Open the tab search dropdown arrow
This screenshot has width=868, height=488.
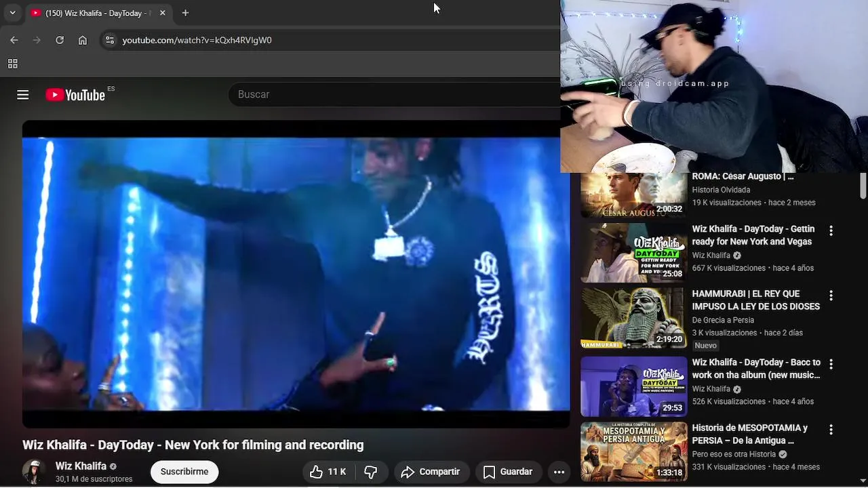(12, 13)
